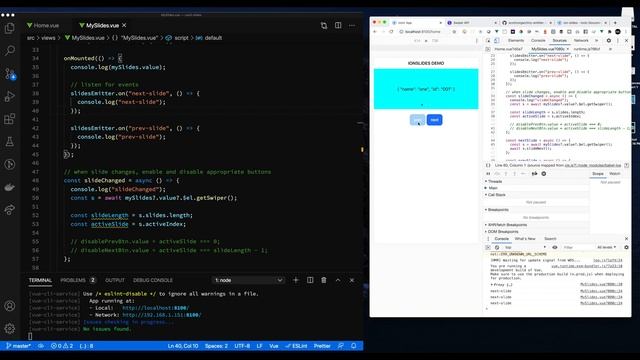
Task: Close the MySlides.vue editor tab
Action: coord(124,25)
